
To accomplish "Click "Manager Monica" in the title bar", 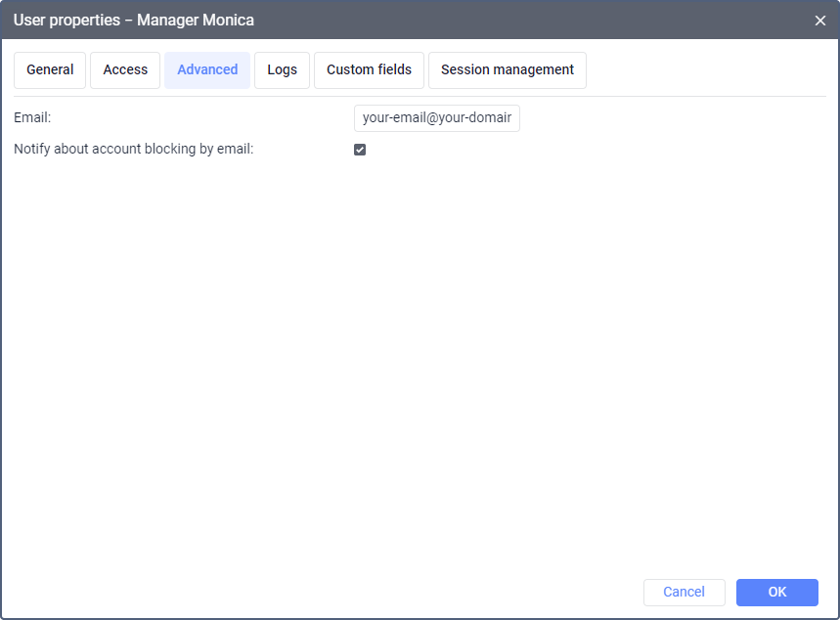I will (196, 21).
